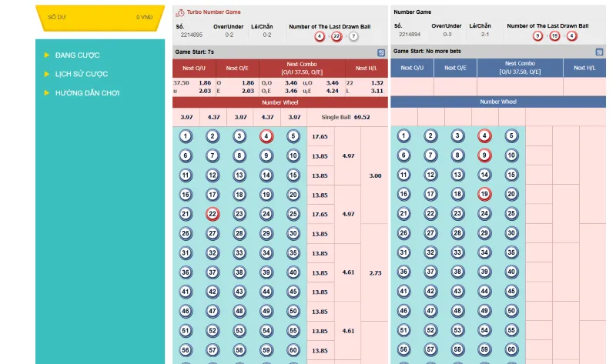This screenshot has height=364, width=616.
Task: Click the Turbo Next O/E header
Action: pos(237,68)
